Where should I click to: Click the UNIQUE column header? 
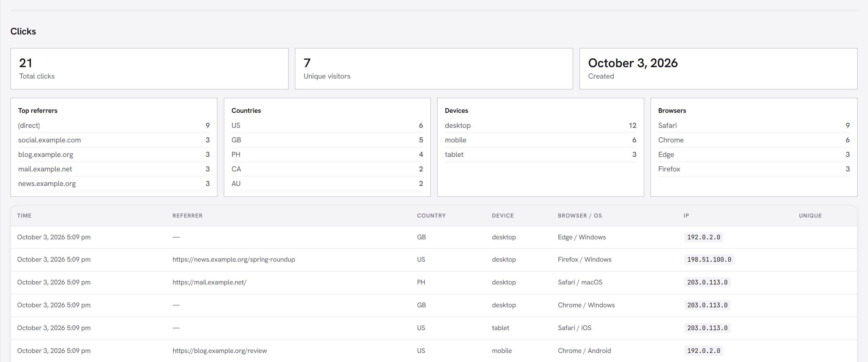[x=810, y=215]
